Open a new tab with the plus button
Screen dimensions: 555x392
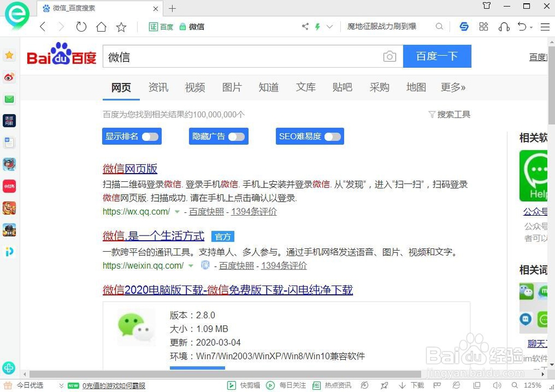point(173,8)
